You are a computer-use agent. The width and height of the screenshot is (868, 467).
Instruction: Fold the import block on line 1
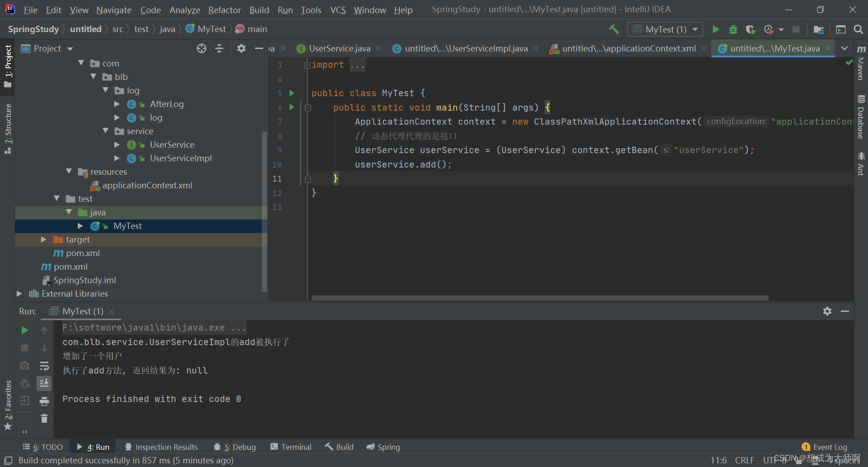click(307, 65)
